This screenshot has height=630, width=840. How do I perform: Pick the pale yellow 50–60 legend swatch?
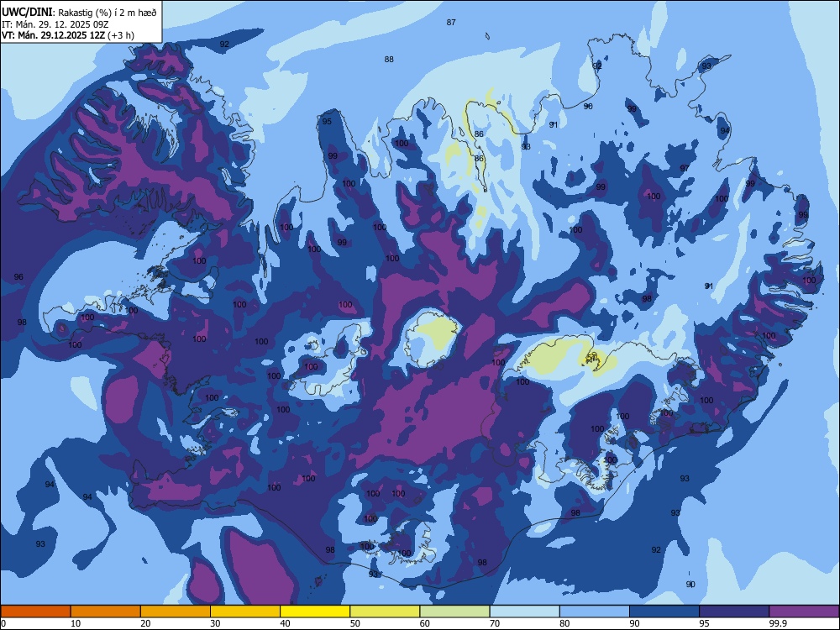tap(386, 612)
